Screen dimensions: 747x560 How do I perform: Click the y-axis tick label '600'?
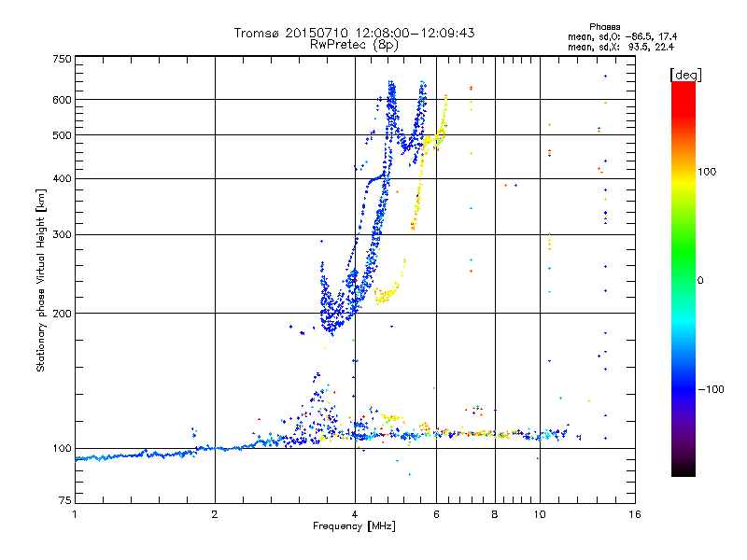click(62, 100)
